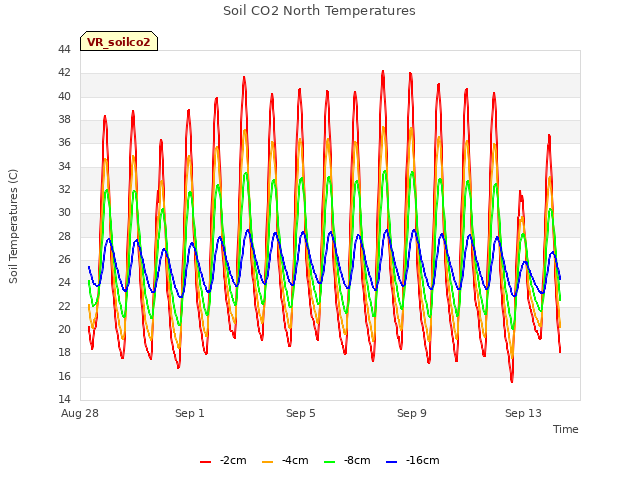Click the red -2cm legend color marker

pyautogui.click(x=205, y=462)
